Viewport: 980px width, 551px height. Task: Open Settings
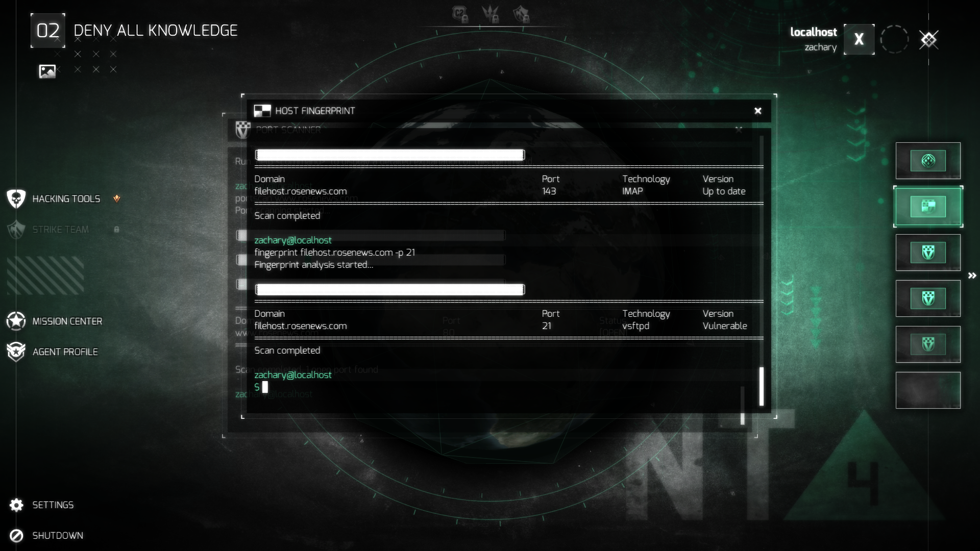coord(53,505)
